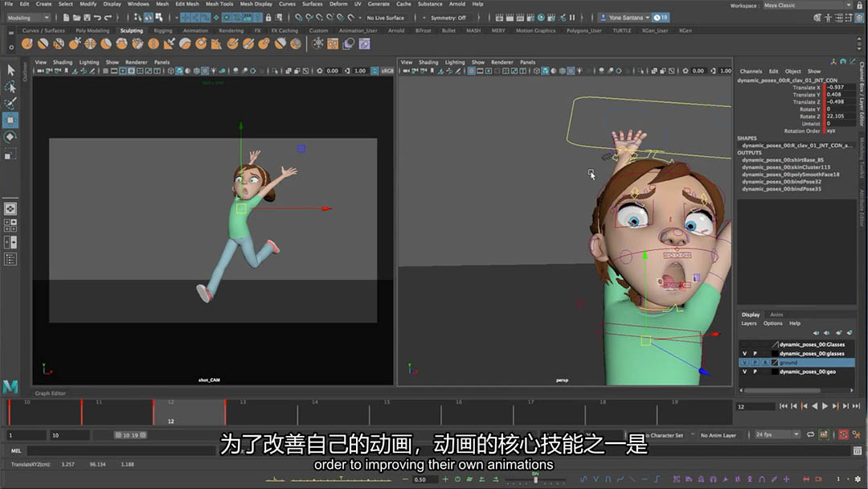The height and width of the screenshot is (489, 868).
Task: Click the go to start of playback button
Action: click(784, 406)
